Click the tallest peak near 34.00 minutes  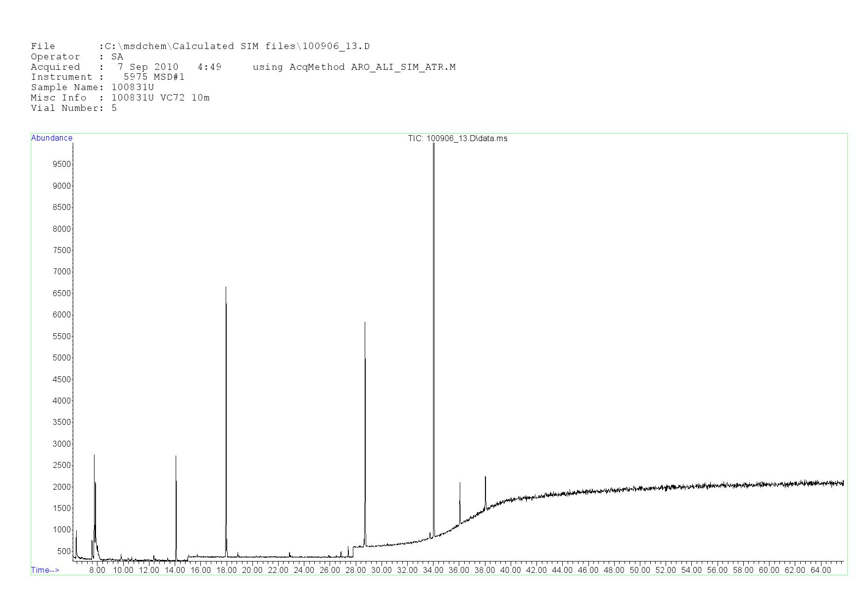(434, 297)
